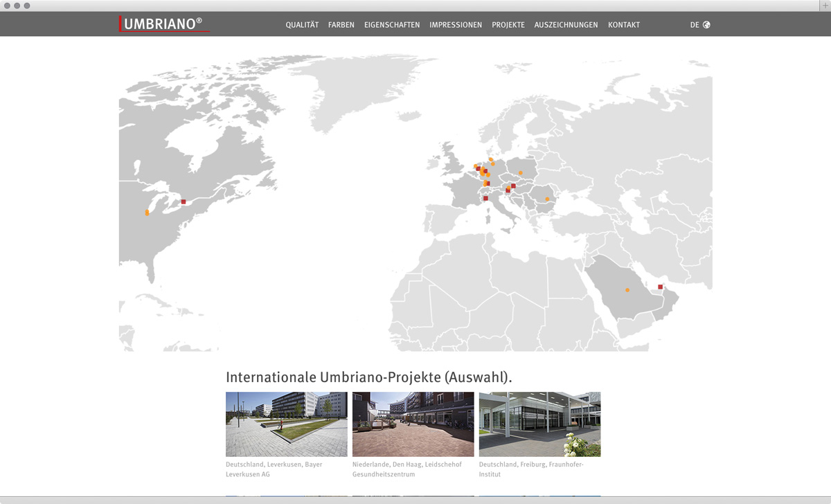Open the Leverkusen Bayer project thumbnail

pyautogui.click(x=287, y=424)
